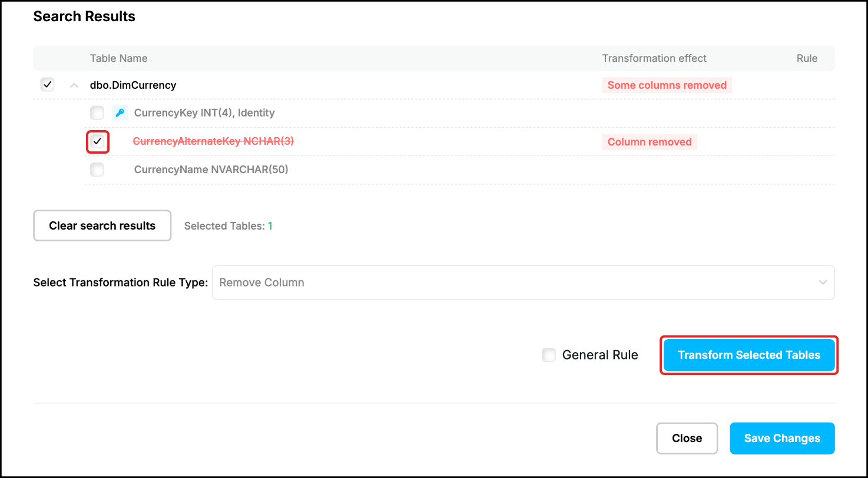868x478 pixels.
Task: Click the Rule column header
Action: (x=807, y=58)
